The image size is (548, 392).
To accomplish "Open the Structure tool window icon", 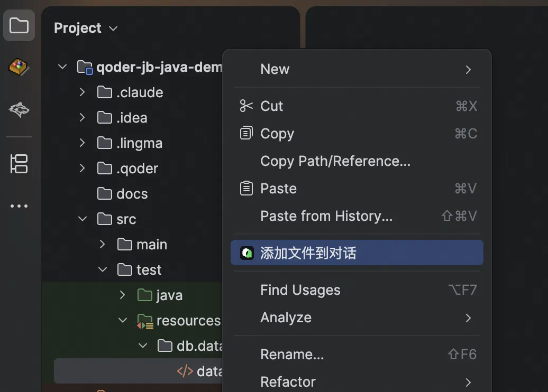I will coord(19,164).
